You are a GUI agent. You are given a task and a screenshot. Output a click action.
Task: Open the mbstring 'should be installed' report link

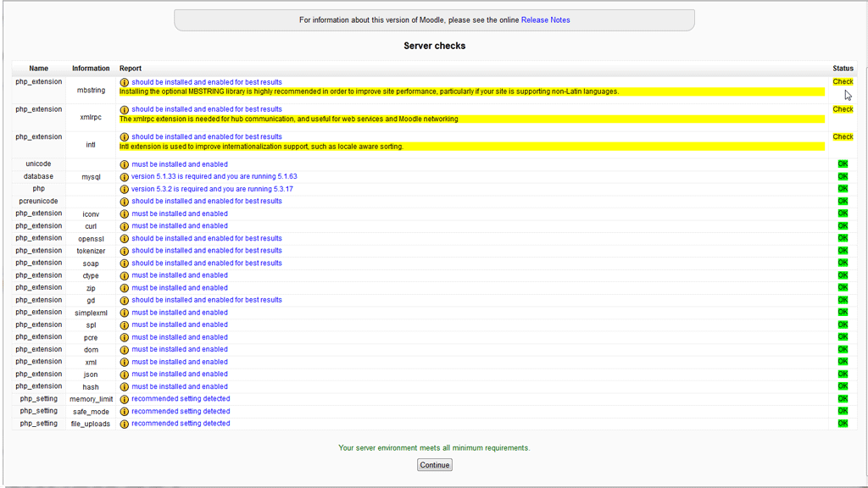click(206, 82)
